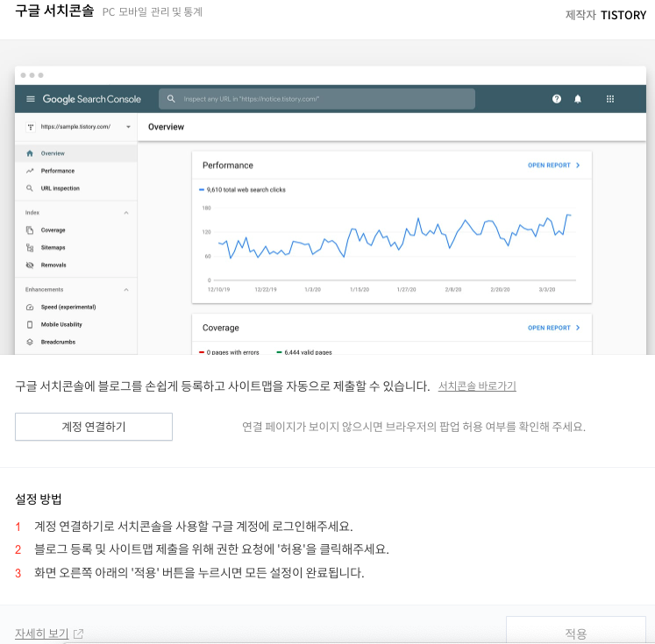
Task: Select Sitemaps in the sidebar
Action: [x=75, y=248]
